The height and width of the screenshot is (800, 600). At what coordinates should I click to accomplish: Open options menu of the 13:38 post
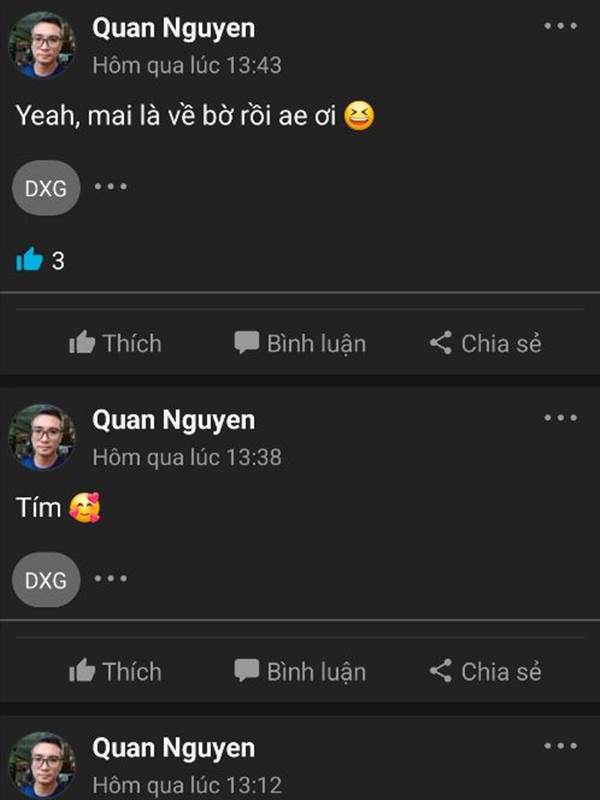tap(560, 418)
